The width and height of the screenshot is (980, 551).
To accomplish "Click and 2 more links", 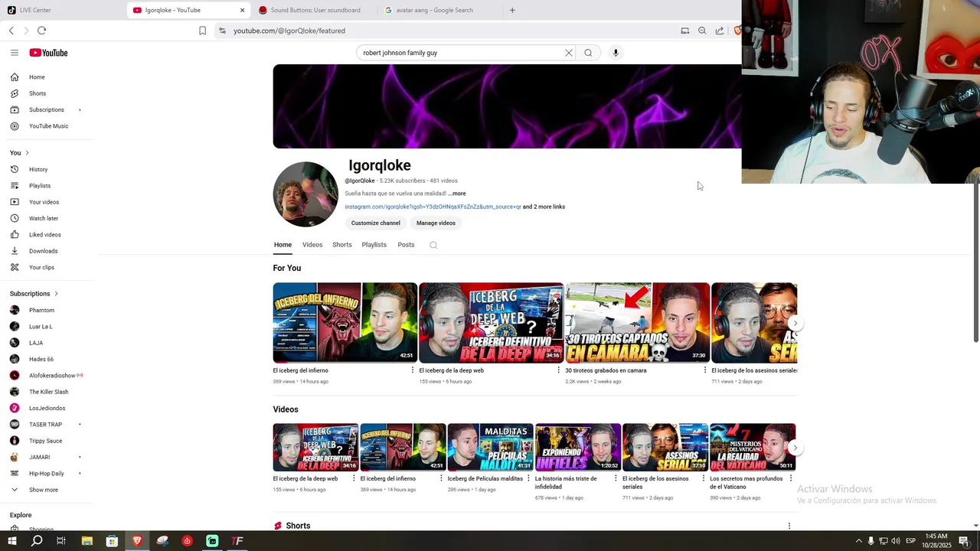I will pos(544,207).
